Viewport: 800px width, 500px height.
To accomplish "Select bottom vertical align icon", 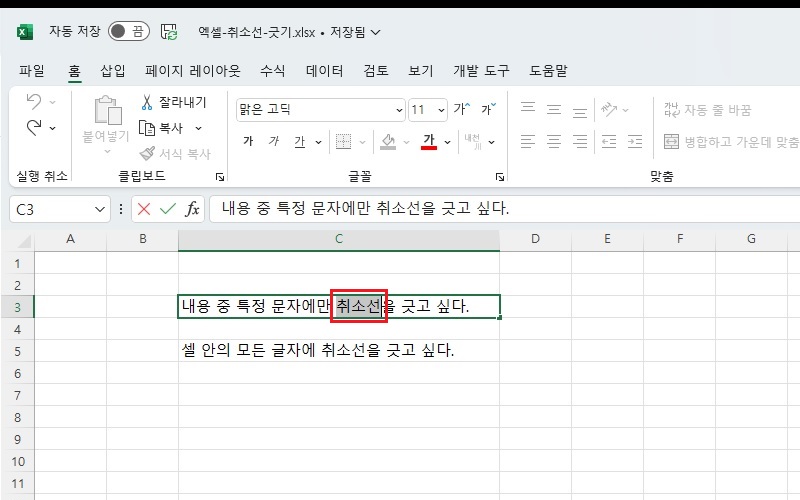I will [580, 111].
